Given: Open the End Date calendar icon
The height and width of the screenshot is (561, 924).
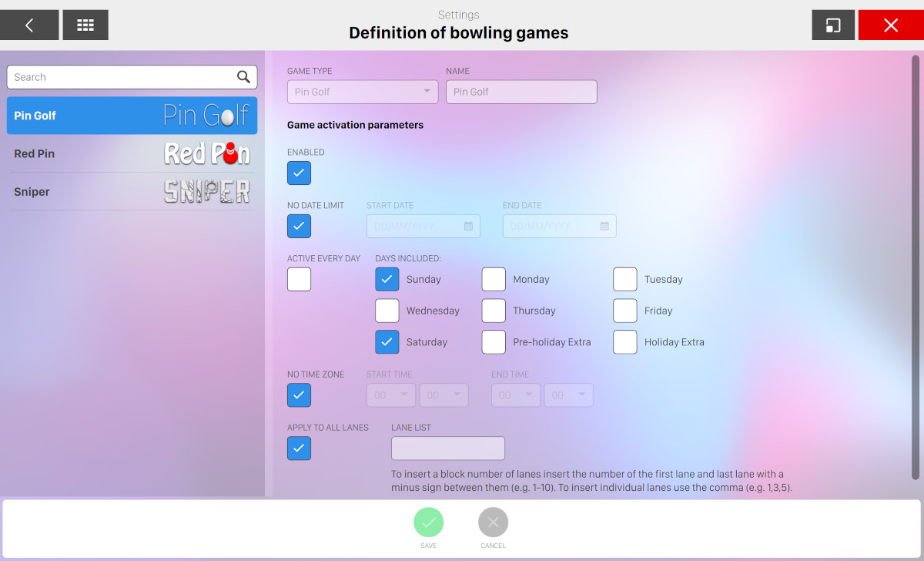Looking at the screenshot, I should coord(604,227).
